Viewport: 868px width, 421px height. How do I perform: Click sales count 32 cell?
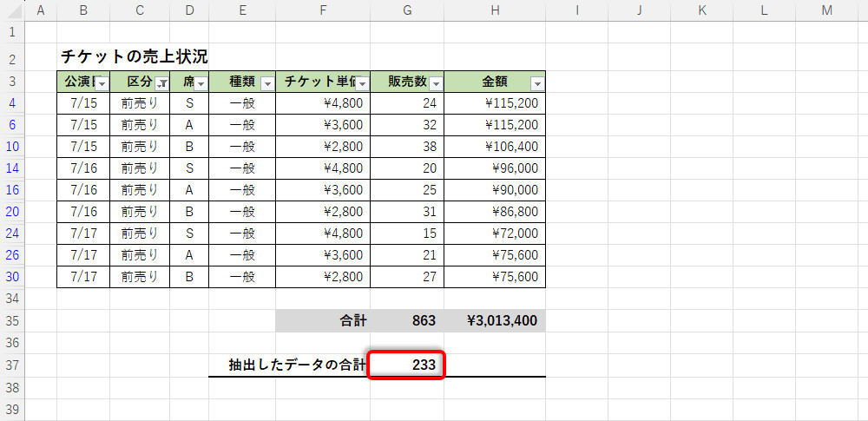407,125
